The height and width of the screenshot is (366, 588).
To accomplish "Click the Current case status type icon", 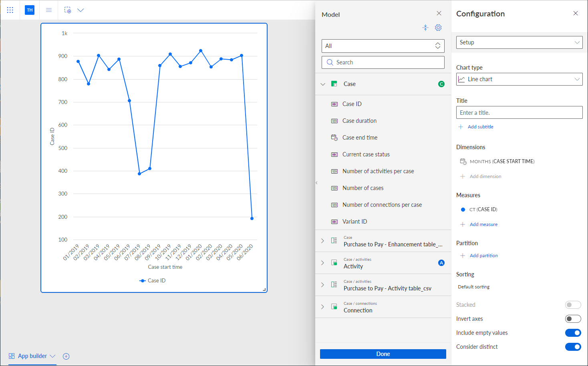I will coord(334,154).
